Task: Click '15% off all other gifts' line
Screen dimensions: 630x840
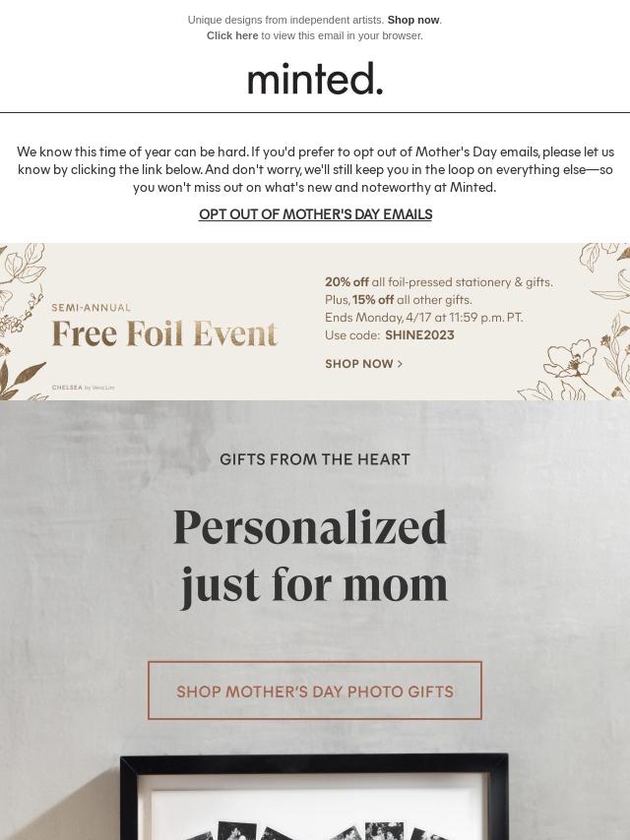Action: tap(399, 299)
